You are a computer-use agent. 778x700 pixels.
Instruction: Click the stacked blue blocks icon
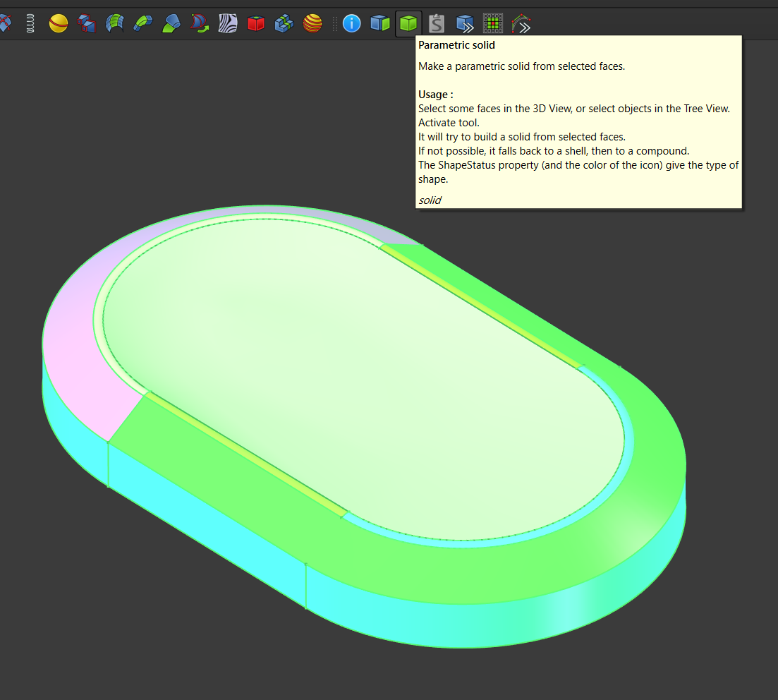click(284, 24)
